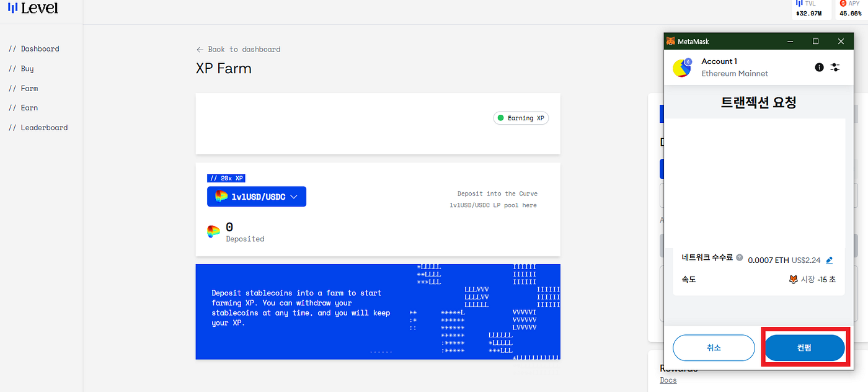
Task: Click the 20x XP label
Action: click(x=226, y=178)
